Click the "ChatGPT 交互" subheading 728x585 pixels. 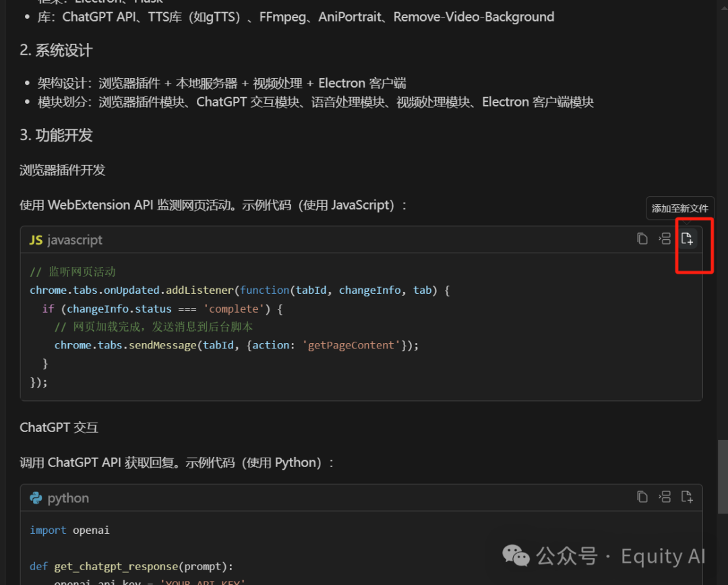point(59,427)
